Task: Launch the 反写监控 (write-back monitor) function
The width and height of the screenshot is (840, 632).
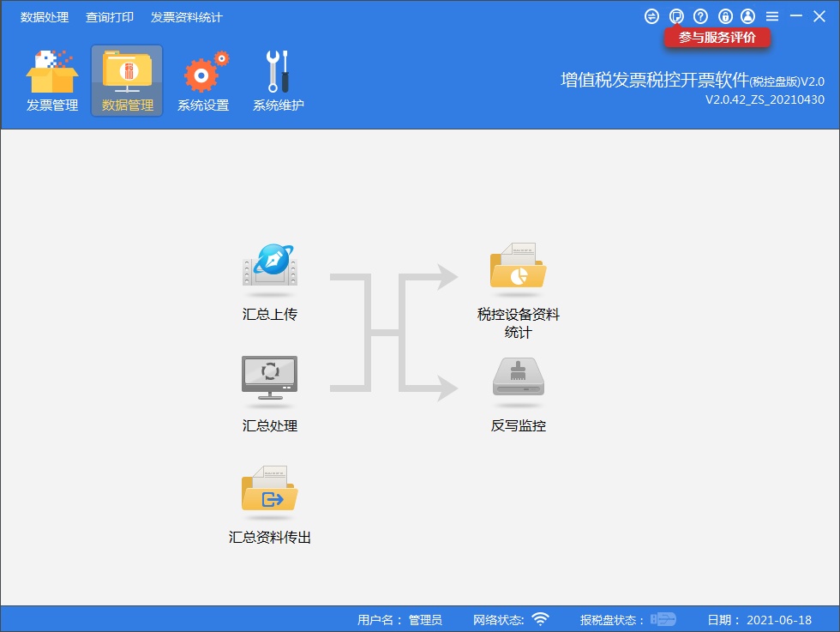Action: [x=518, y=380]
